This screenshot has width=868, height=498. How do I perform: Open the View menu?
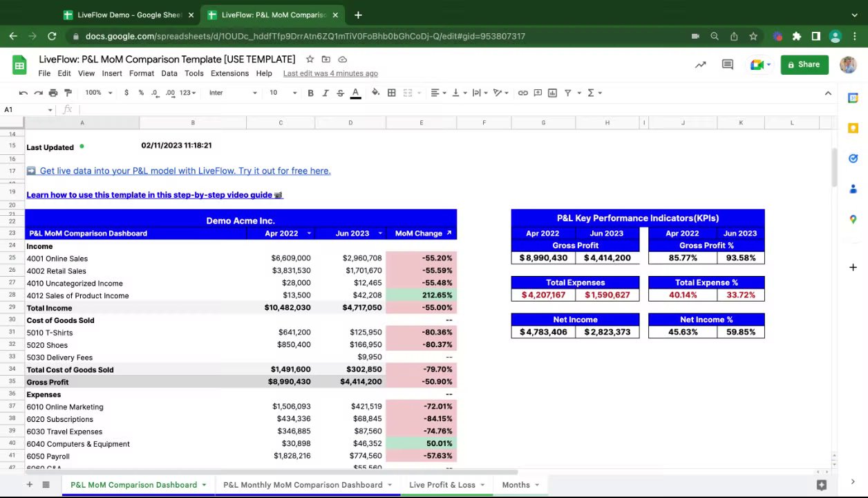(86, 73)
